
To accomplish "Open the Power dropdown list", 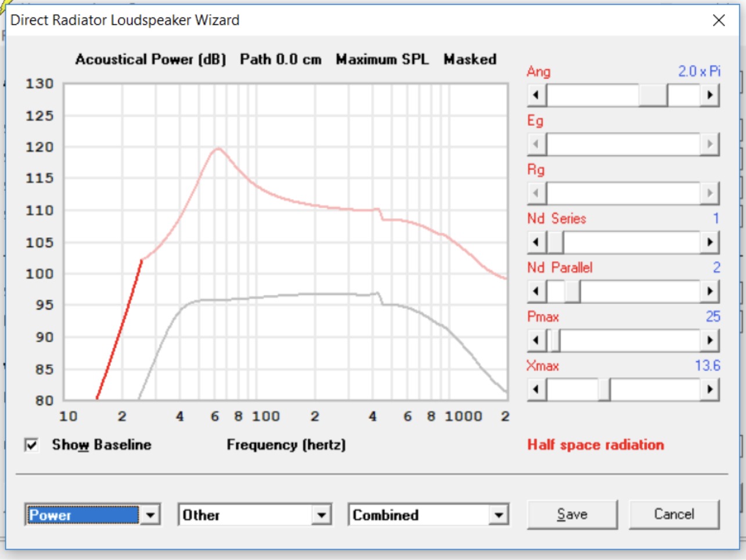I will (150, 515).
